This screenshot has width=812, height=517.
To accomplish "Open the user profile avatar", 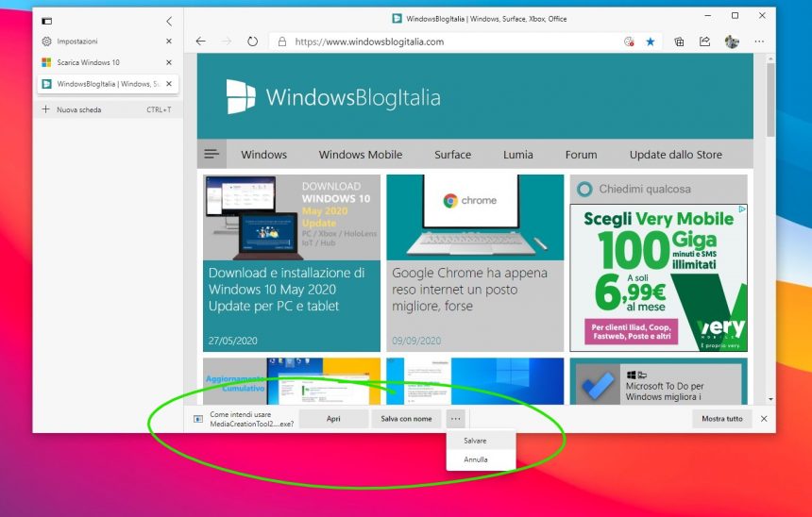I will click(x=732, y=42).
